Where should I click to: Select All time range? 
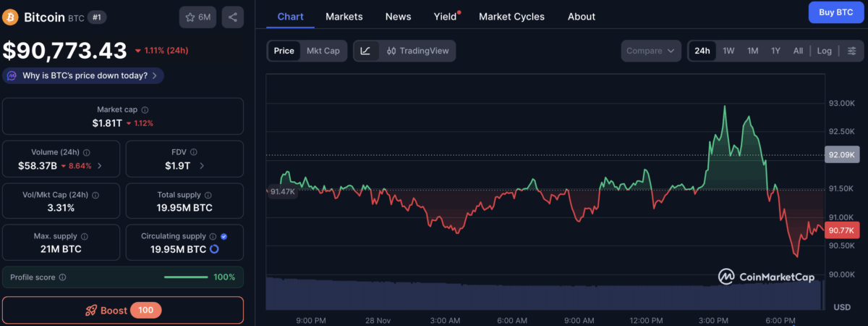798,51
